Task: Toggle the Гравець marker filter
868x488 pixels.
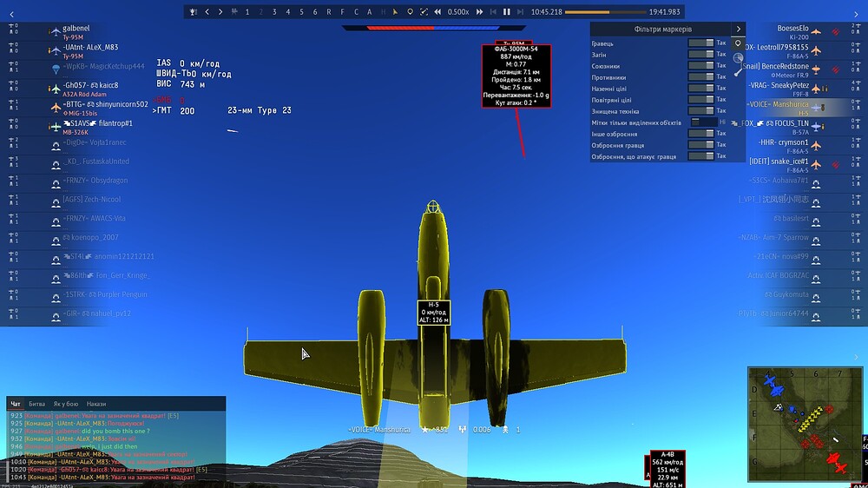Action: click(700, 43)
